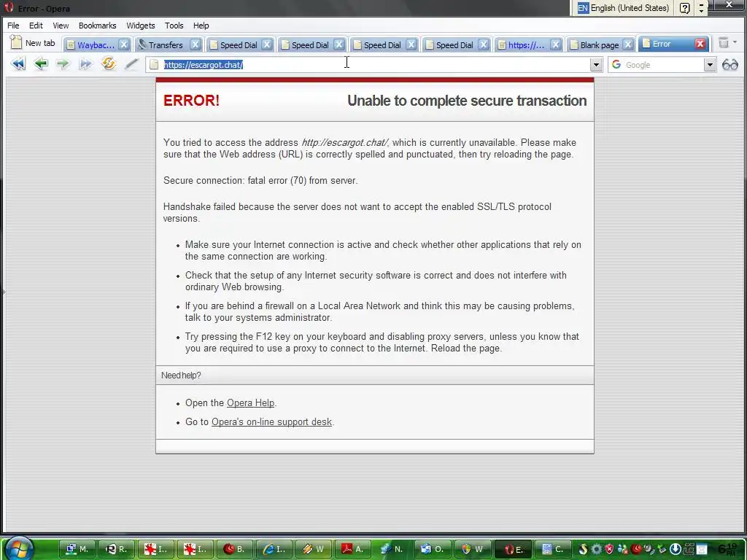This screenshot has height=560, width=747.
Task: Click the wand (pencil) icon in the toolbar
Action: coord(131,64)
